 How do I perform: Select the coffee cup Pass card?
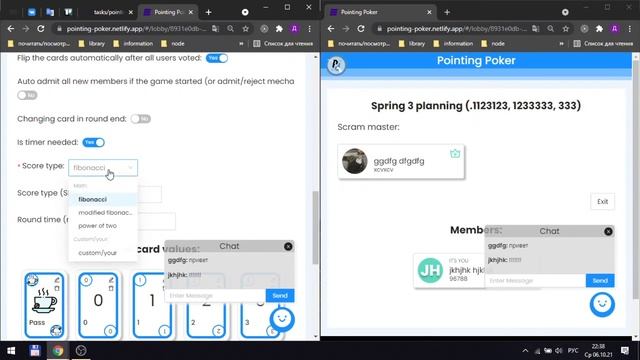coord(44,305)
